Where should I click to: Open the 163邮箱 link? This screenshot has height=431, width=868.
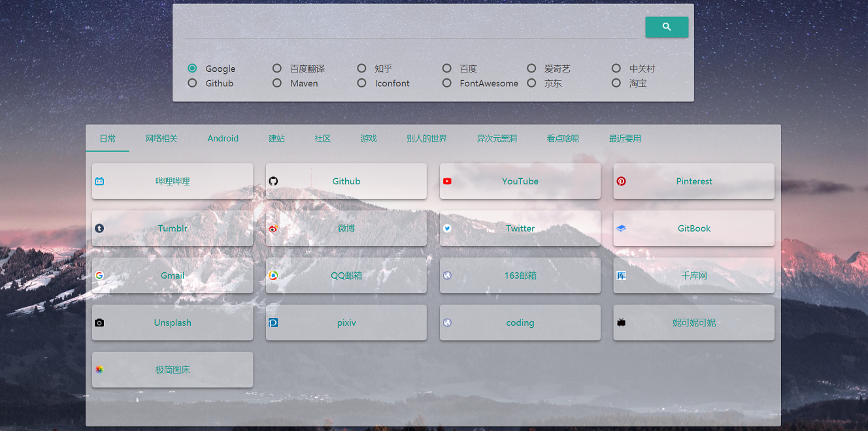pos(520,275)
